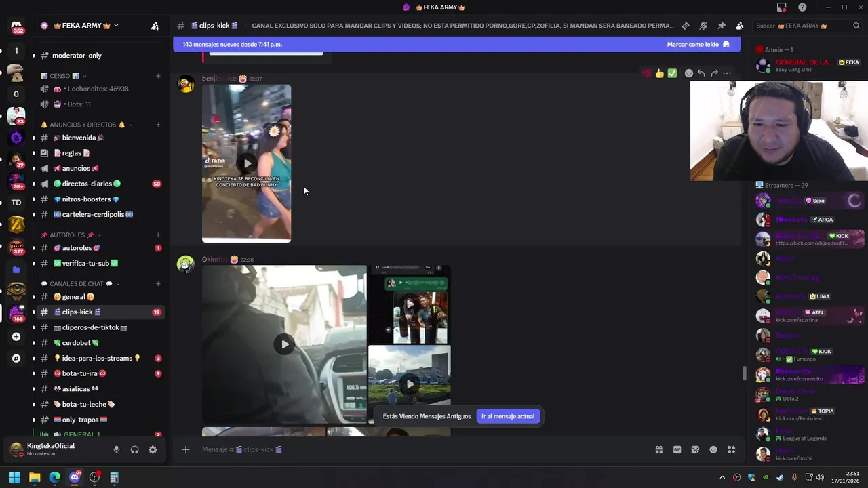Expand idea-para-los-streams threads arrow
The height and width of the screenshot is (488, 868).
coord(34,358)
